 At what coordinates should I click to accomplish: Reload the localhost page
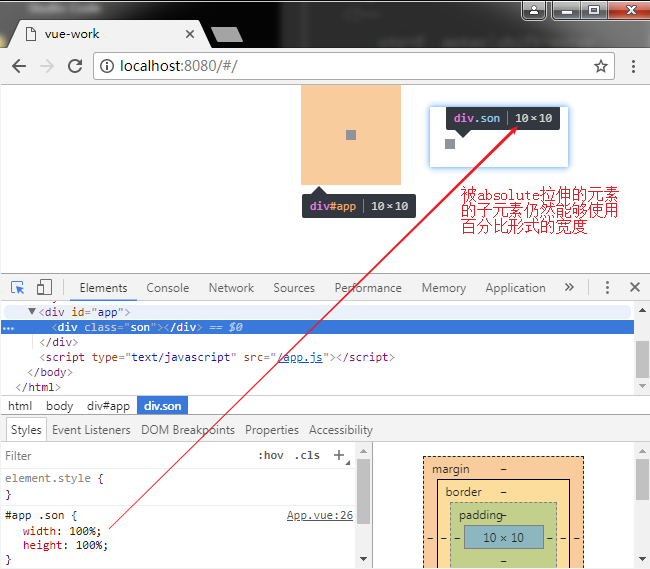(75, 66)
